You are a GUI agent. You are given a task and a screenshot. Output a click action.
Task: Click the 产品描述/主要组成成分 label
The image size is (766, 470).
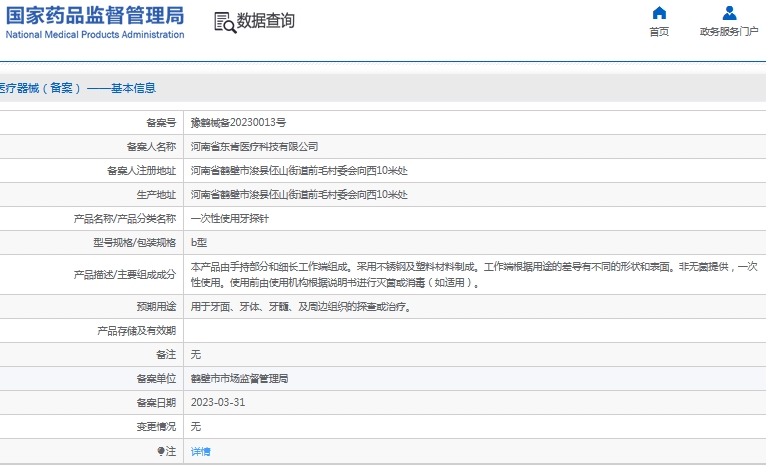coord(125,275)
